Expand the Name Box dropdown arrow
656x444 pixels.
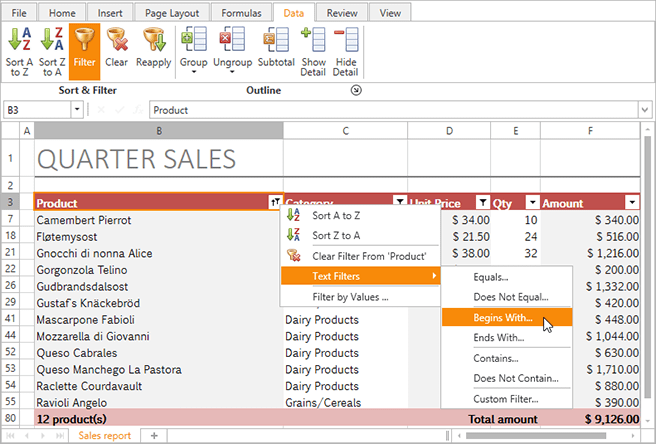pos(77,110)
